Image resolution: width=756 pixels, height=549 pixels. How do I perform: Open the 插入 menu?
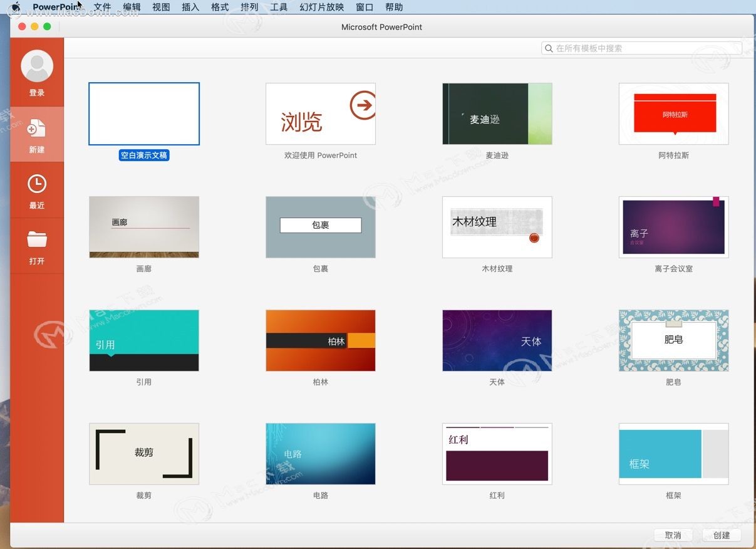pos(190,7)
